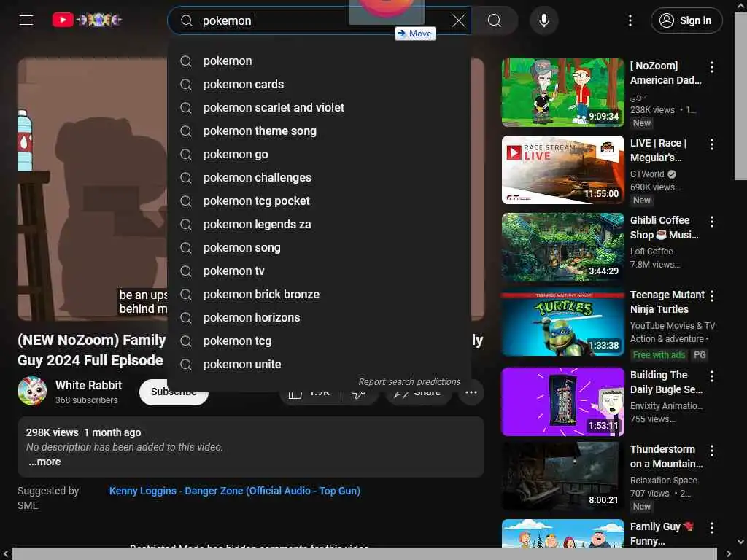747x560 pixels.
Task: Click Report search predictions link
Action: tap(409, 382)
